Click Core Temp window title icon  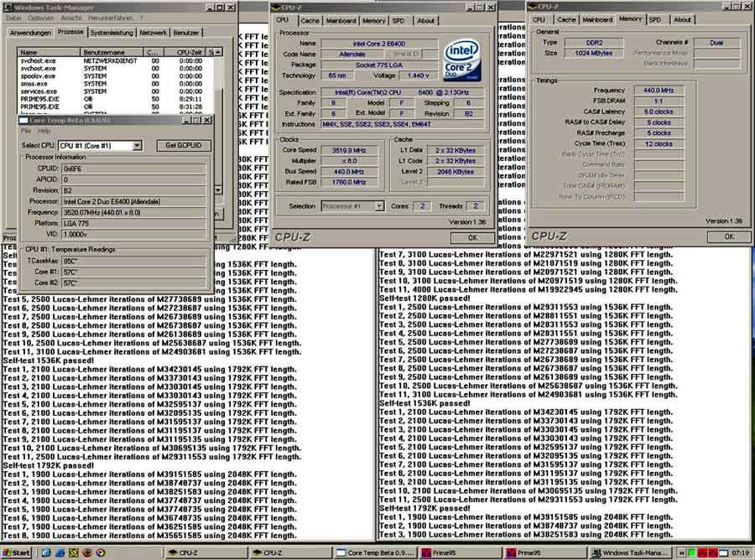point(23,120)
